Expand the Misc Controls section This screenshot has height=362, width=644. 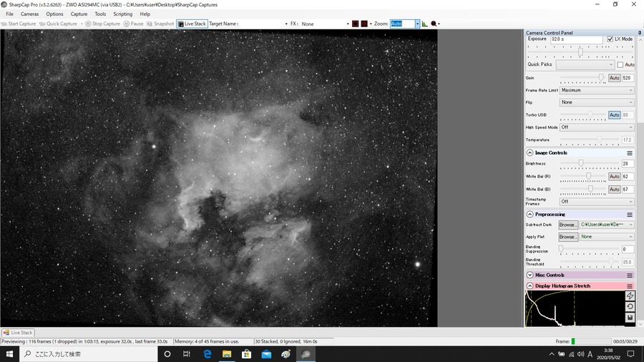[530, 275]
